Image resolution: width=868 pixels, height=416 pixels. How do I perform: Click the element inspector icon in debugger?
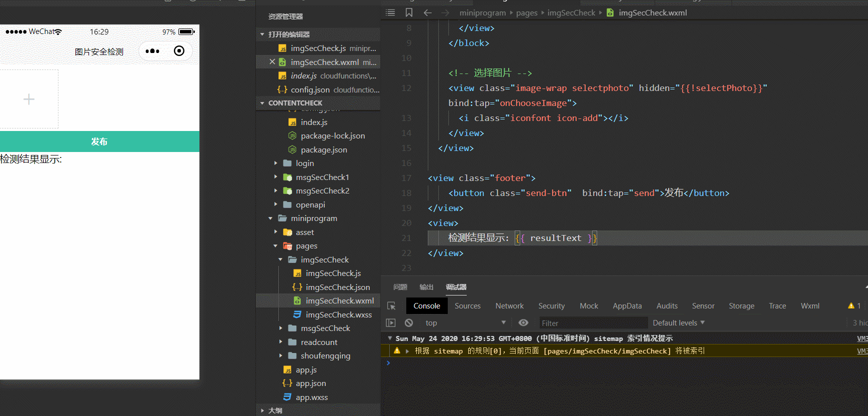point(391,306)
